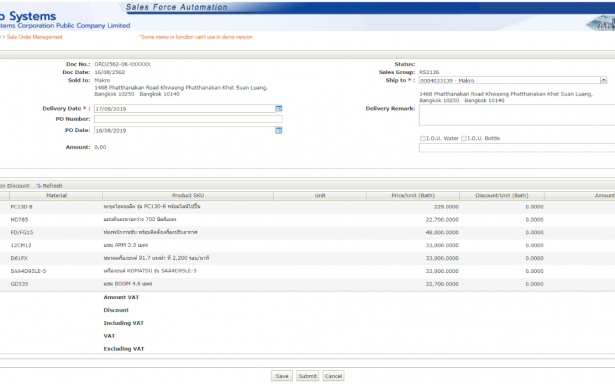Open the PO Date calendar picker
Screen dimensions: 615x384
[x=278, y=131]
